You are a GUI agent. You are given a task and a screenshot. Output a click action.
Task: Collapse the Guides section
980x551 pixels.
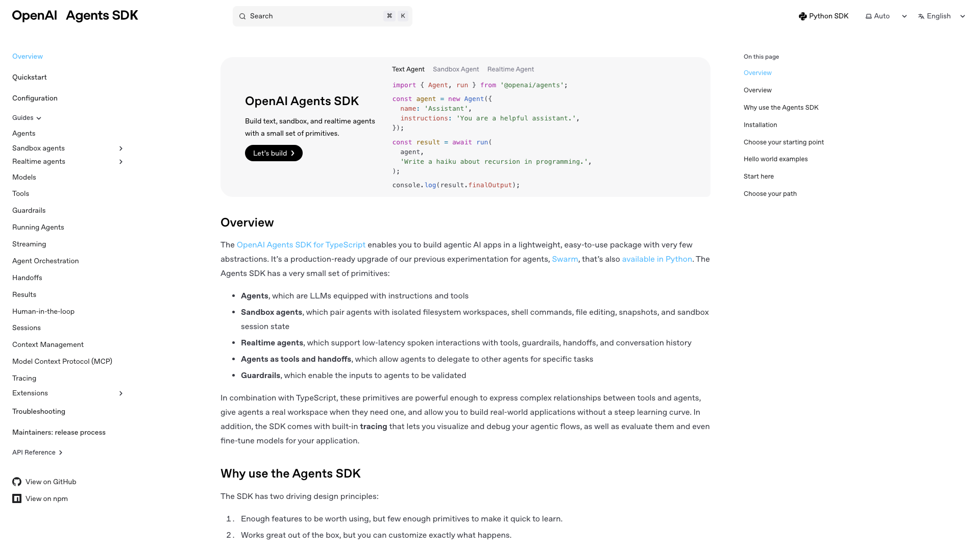point(27,118)
